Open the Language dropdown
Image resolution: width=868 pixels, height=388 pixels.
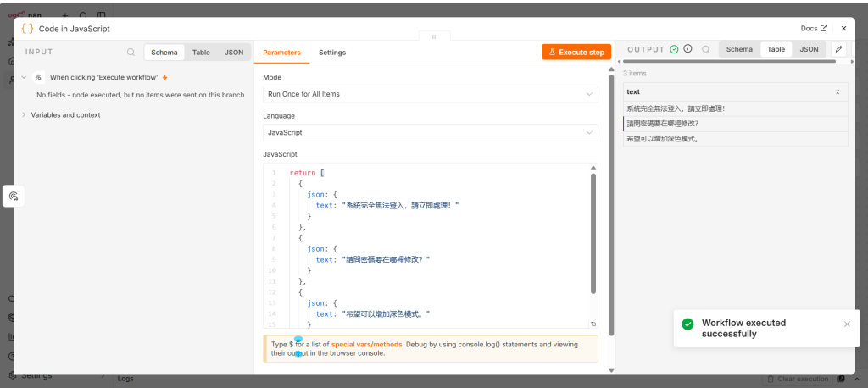click(430, 133)
